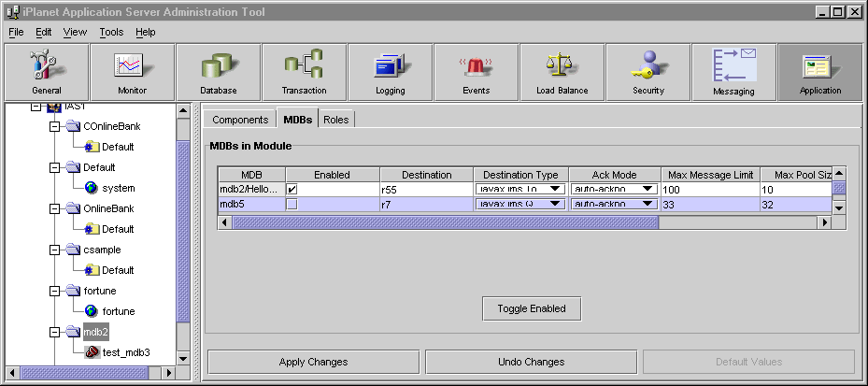Click the Max Message Limit cell 100
Viewport: 868px width, 386px height.
pos(710,190)
